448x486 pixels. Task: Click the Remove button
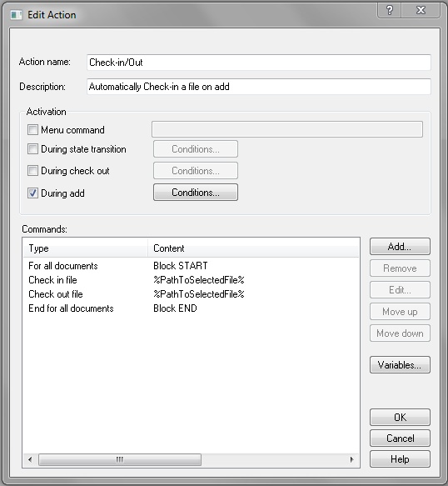pos(400,268)
